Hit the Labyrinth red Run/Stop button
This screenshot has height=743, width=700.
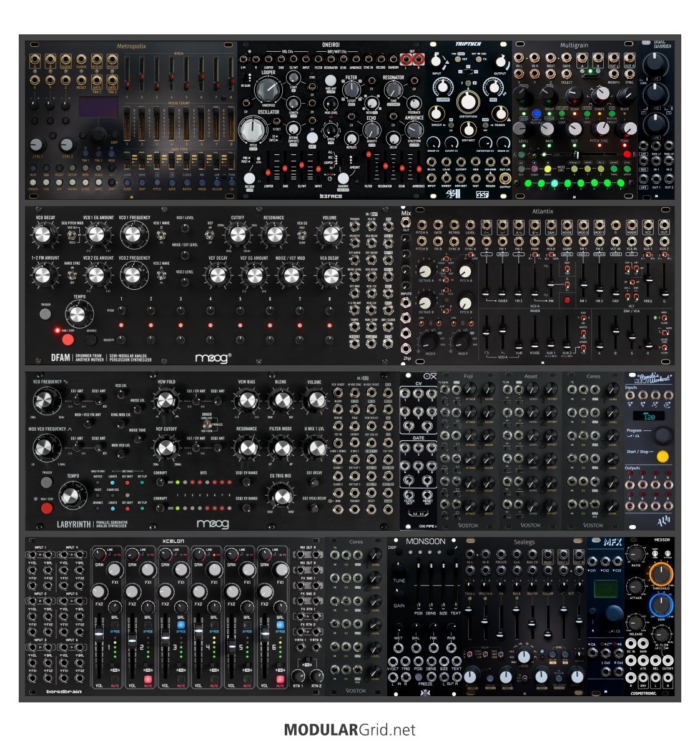point(46,508)
